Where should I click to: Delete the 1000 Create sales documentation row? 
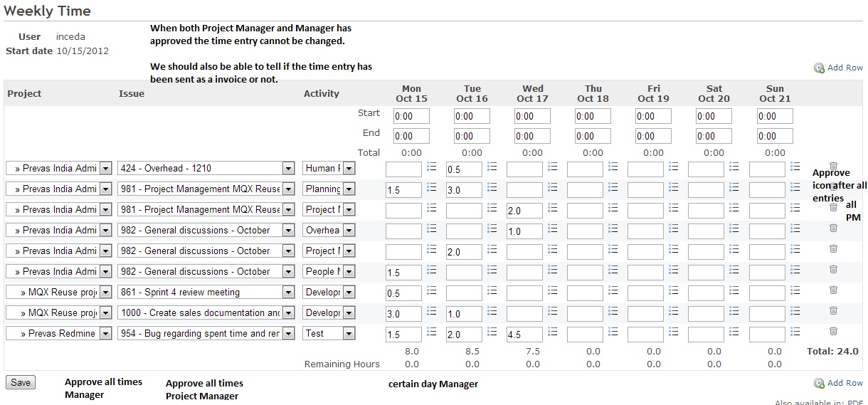click(x=833, y=310)
